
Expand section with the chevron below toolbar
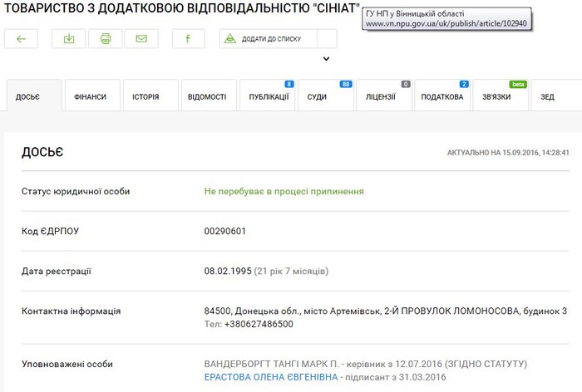click(x=326, y=59)
